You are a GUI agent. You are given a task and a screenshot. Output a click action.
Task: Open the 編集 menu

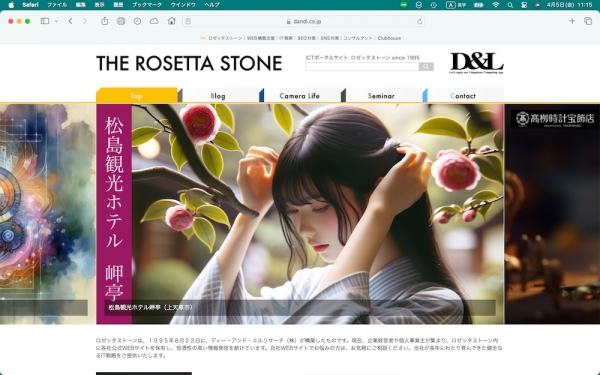[80, 5]
